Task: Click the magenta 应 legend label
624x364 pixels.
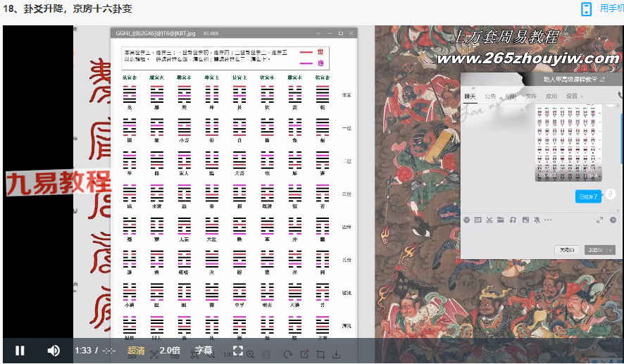Action: click(x=320, y=63)
